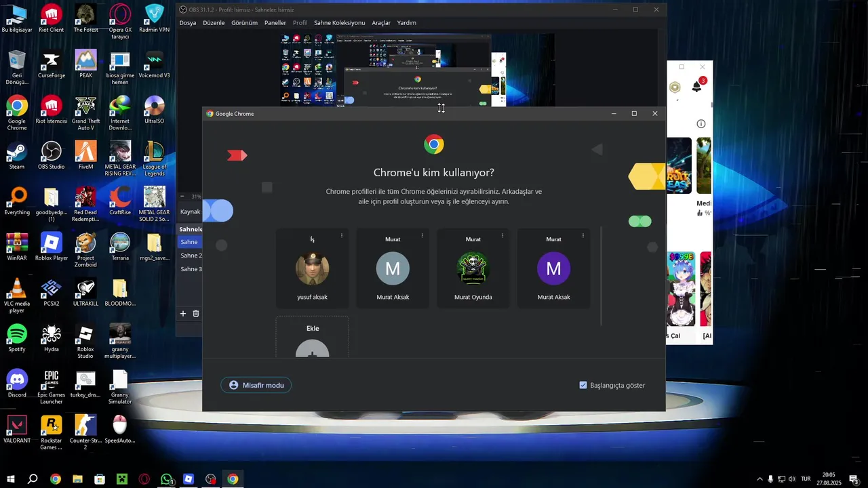Open Misafir modu guest mode

(x=256, y=385)
